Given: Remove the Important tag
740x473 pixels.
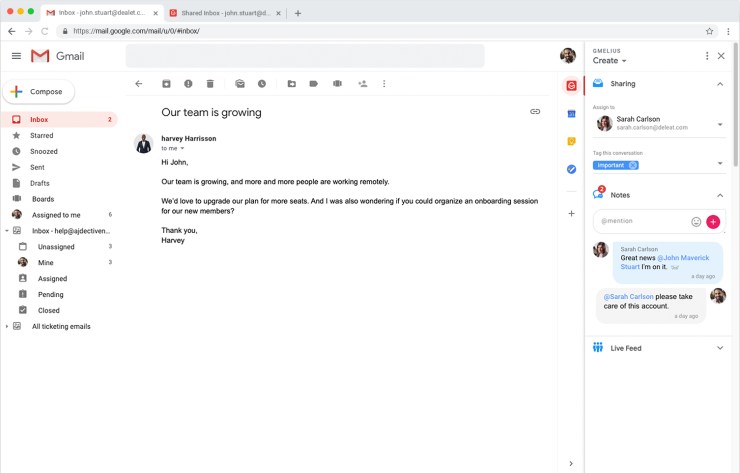Looking at the screenshot, I should point(633,165).
